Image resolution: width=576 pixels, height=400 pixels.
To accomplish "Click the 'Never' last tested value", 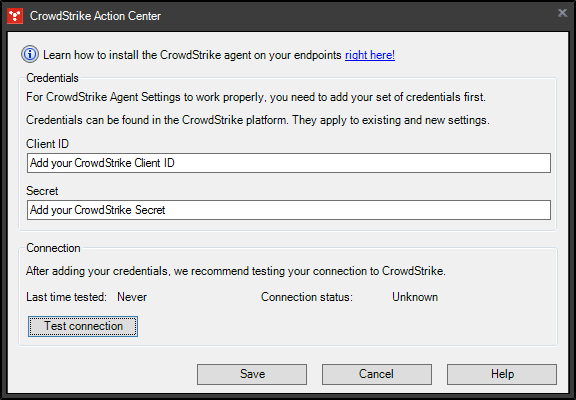I will tap(132, 297).
